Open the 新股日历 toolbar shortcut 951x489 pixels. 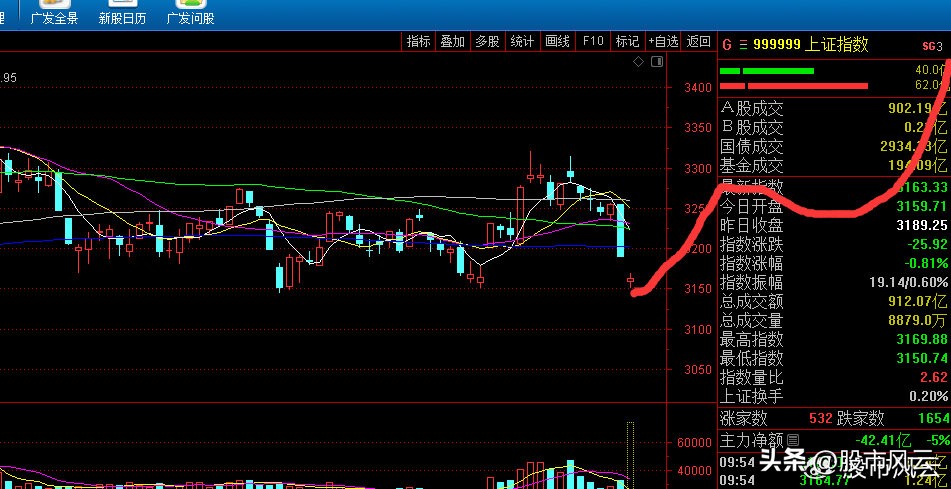click(122, 13)
